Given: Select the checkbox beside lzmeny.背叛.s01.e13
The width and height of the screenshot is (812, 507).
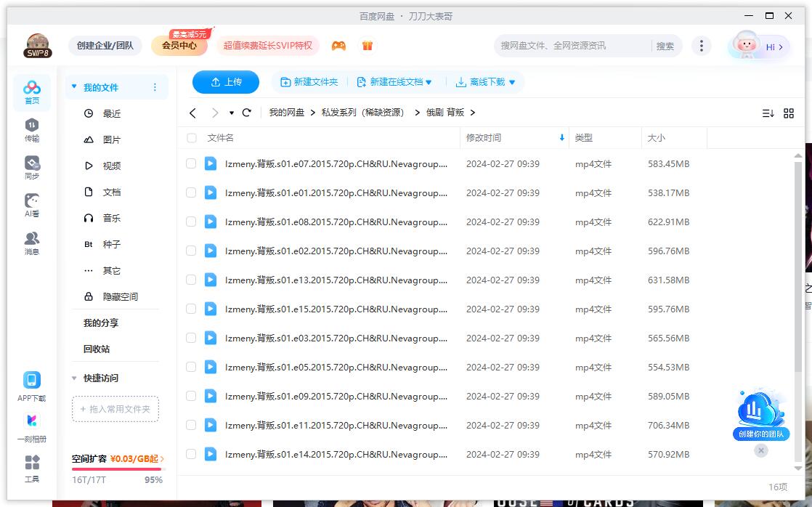Looking at the screenshot, I should 191,280.
